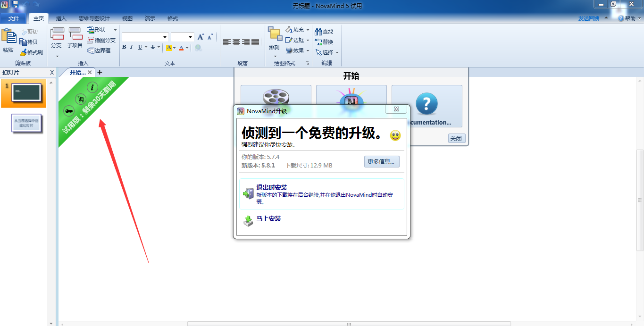
Task: Open the Border (边框) dropdown
Action: click(308, 40)
